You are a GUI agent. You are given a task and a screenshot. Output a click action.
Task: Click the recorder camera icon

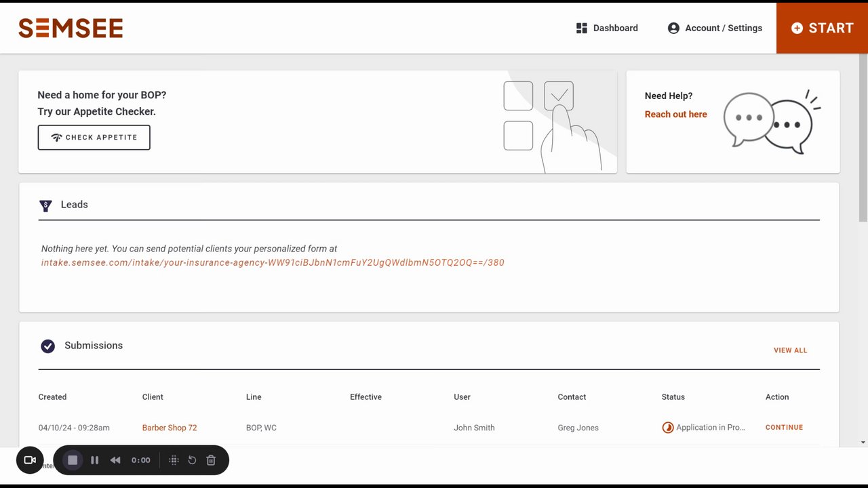click(x=30, y=460)
